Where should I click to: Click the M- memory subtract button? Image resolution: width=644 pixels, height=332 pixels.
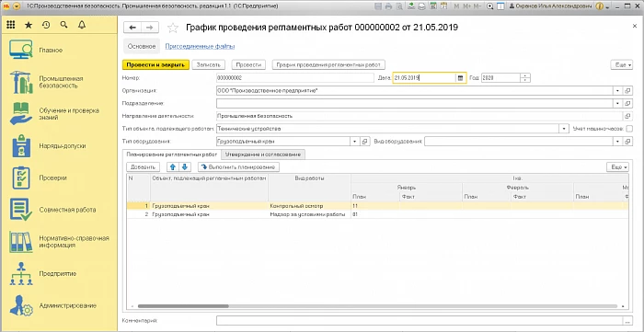[x=477, y=6]
